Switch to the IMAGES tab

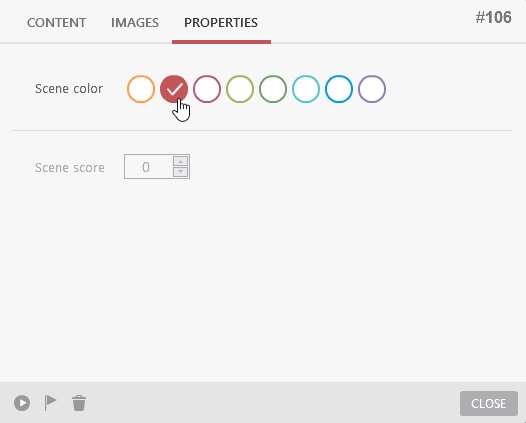[135, 22]
